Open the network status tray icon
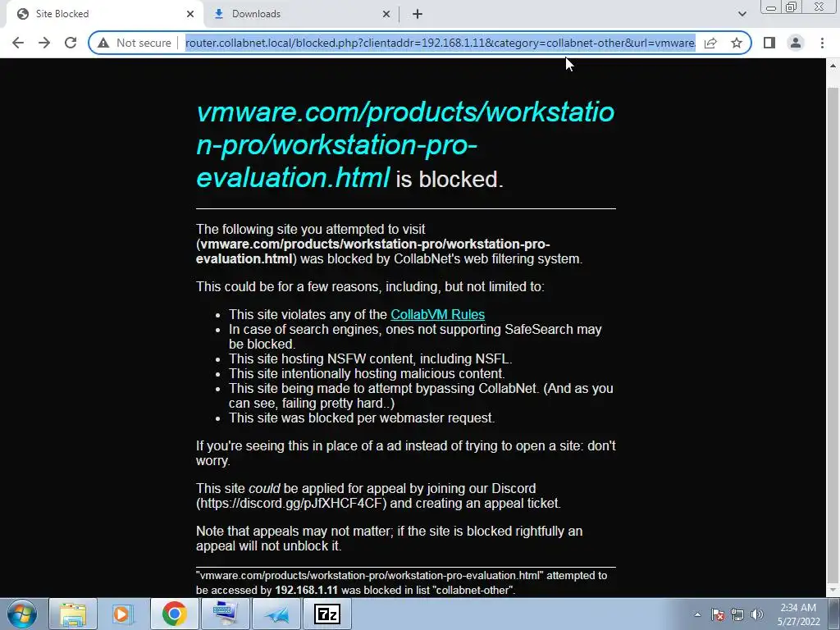The width and height of the screenshot is (840, 630). tap(737, 614)
